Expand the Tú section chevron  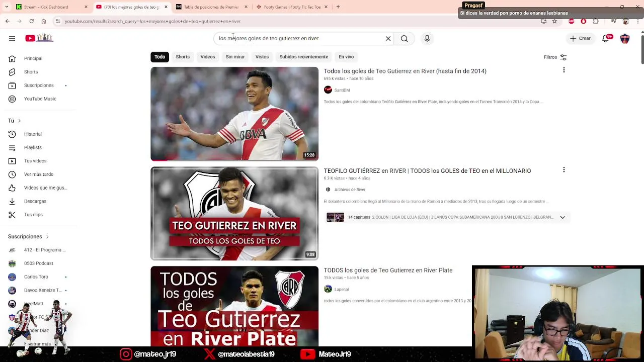pyautogui.click(x=19, y=121)
